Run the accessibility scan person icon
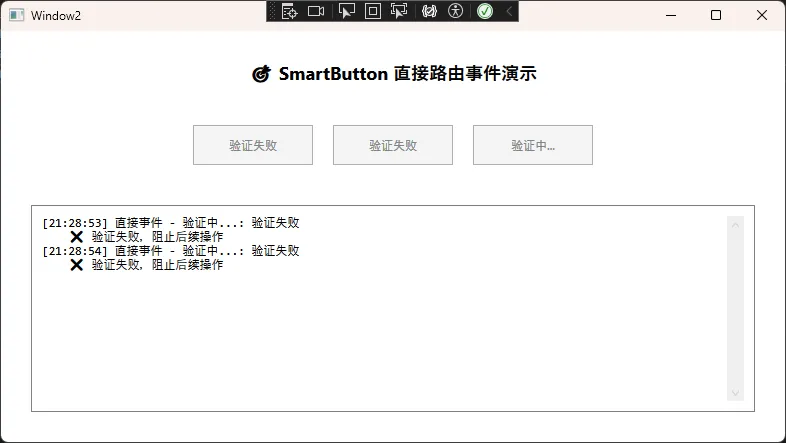 tap(456, 11)
